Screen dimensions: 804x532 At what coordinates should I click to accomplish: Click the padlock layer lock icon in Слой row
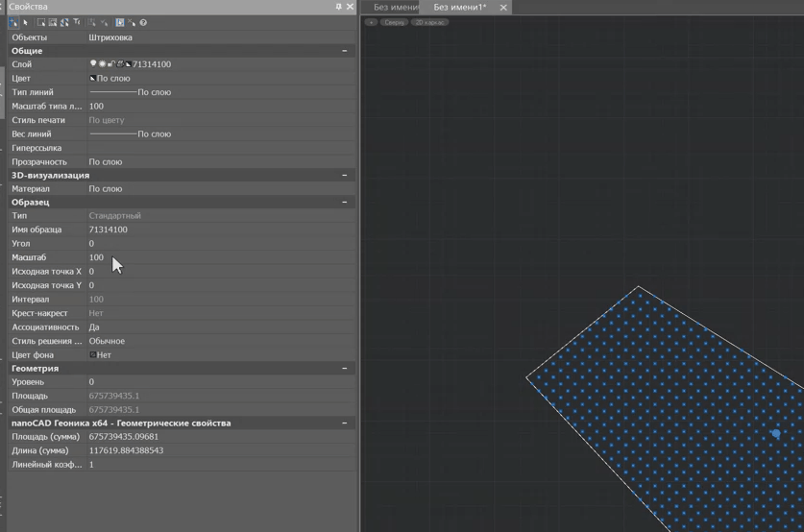pos(111,64)
